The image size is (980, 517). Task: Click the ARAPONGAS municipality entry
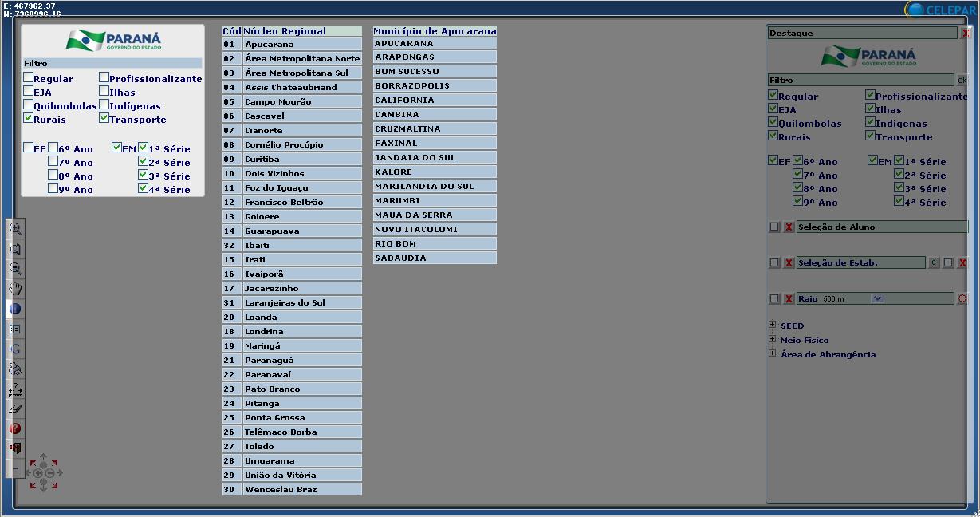pyautogui.click(x=434, y=57)
